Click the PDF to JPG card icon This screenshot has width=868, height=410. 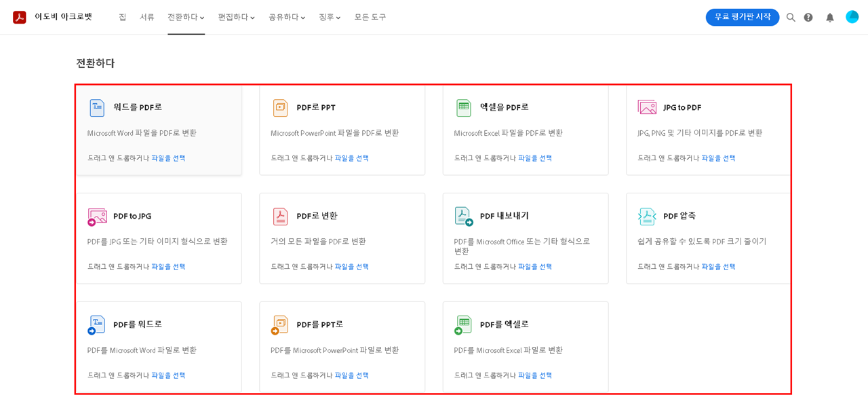click(97, 217)
